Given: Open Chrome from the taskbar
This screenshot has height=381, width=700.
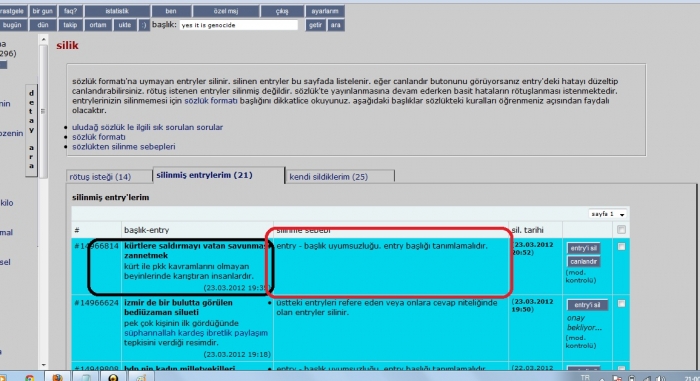Looking at the screenshot, I should tap(29, 378).
